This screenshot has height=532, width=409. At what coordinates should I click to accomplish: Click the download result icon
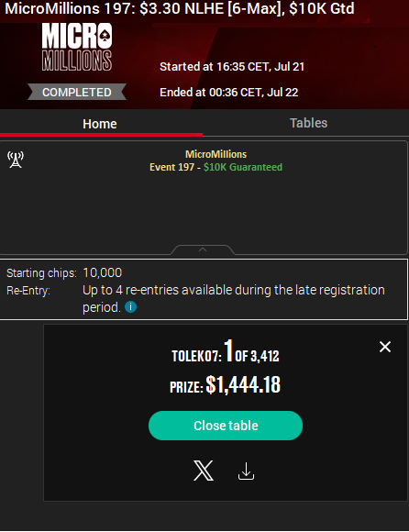tap(246, 471)
